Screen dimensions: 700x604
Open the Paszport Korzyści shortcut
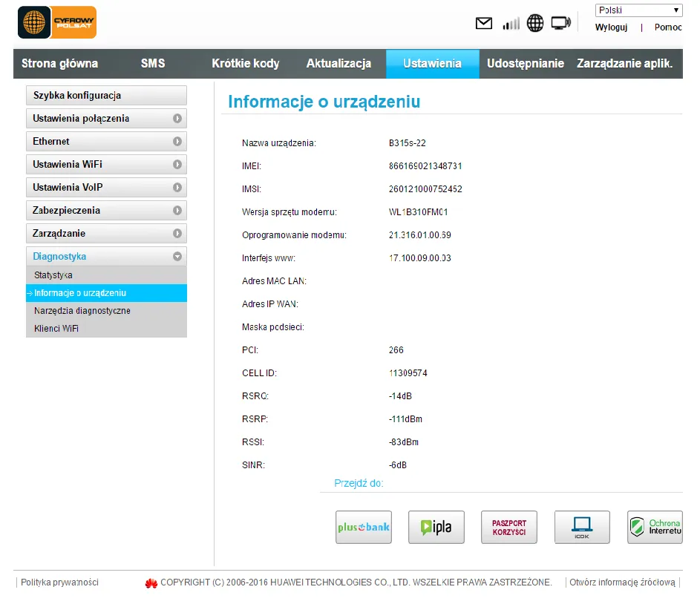pos(509,528)
